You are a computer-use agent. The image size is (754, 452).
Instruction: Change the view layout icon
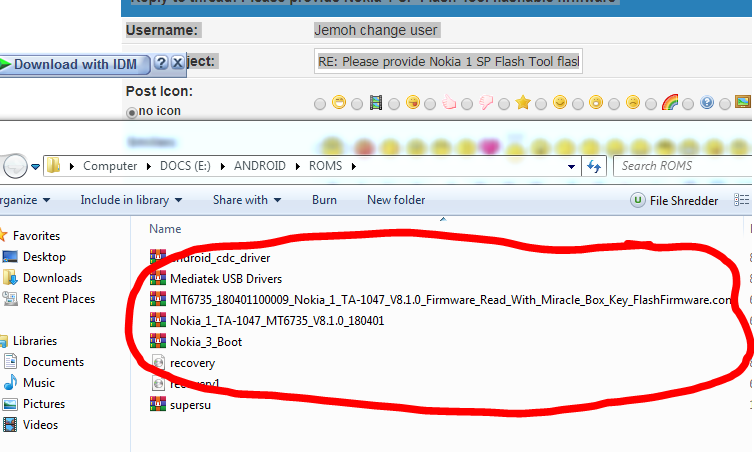741,200
